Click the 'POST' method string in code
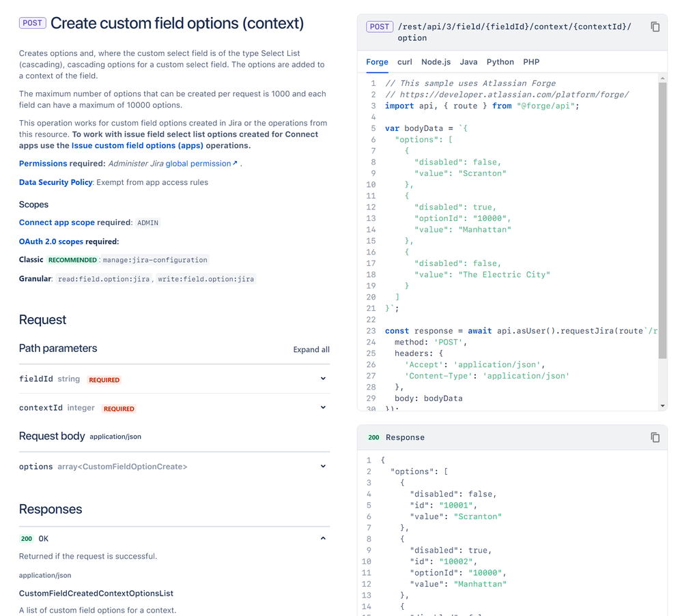Screen dimensions: 682x616 coord(448,342)
